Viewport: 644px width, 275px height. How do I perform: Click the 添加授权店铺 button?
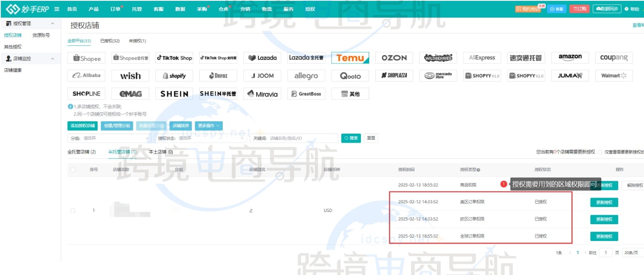82,126
